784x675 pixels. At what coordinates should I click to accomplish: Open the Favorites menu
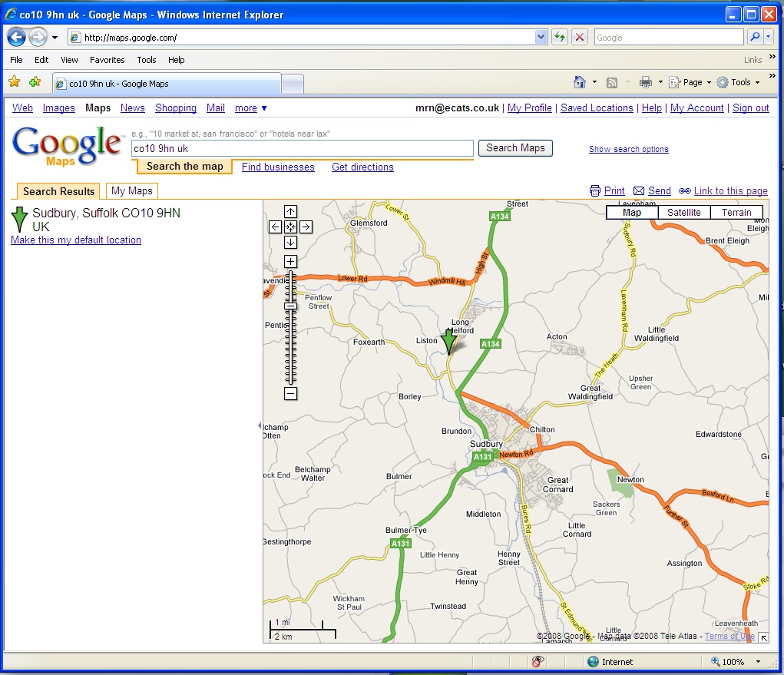(x=107, y=60)
